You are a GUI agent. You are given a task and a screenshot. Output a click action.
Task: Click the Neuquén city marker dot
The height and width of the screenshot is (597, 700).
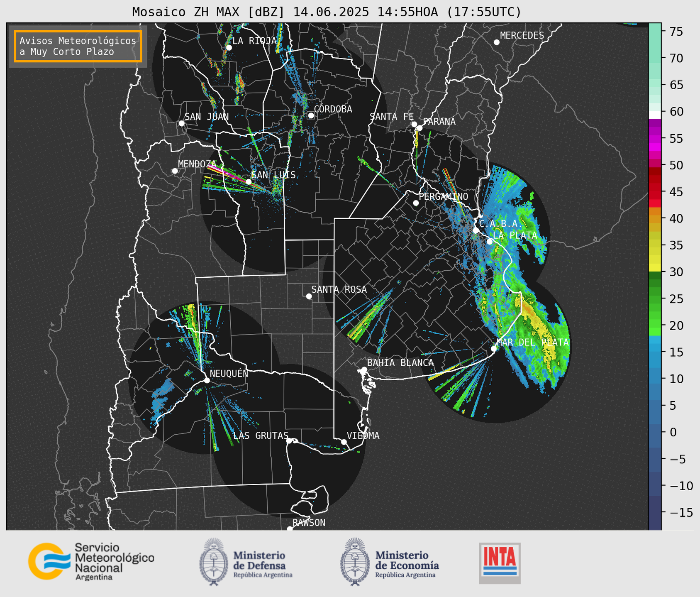[207, 380]
